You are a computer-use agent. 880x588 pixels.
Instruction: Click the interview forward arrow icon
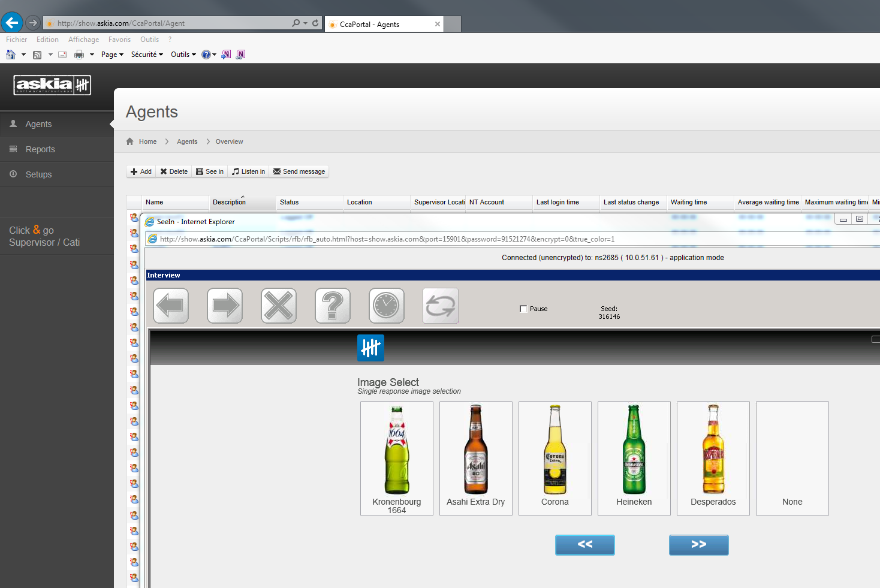point(225,306)
